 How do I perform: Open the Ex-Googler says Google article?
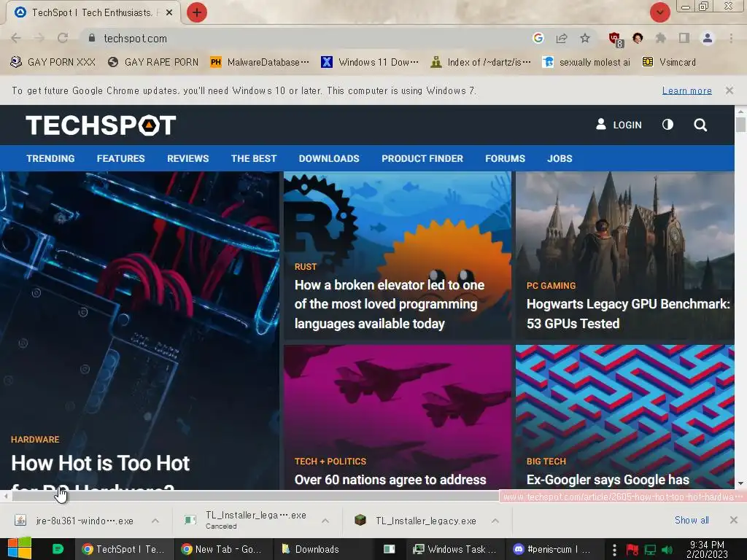[608, 480]
